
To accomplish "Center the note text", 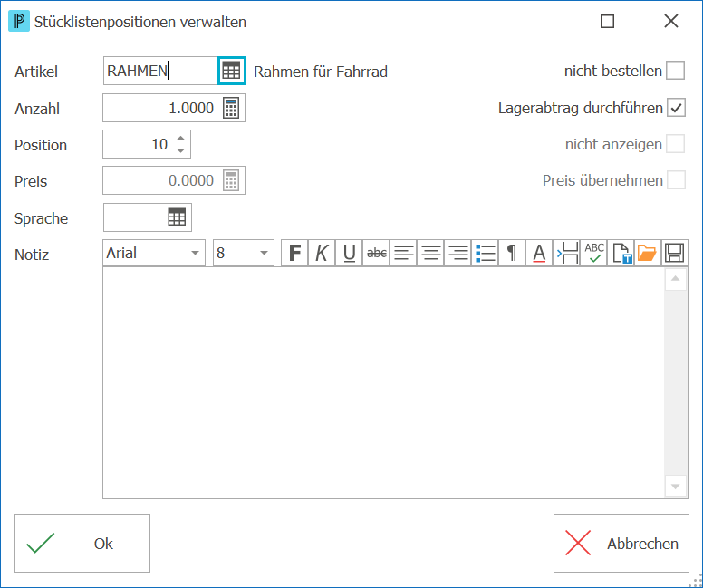I will click(x=430, y=253).
